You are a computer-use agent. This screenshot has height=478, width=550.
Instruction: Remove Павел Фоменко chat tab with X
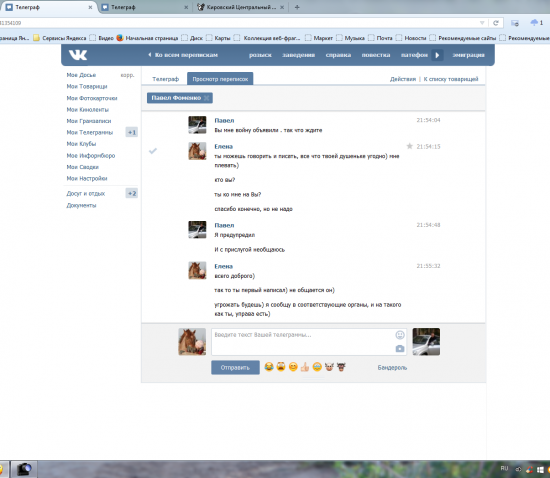[x=207, y=98]
